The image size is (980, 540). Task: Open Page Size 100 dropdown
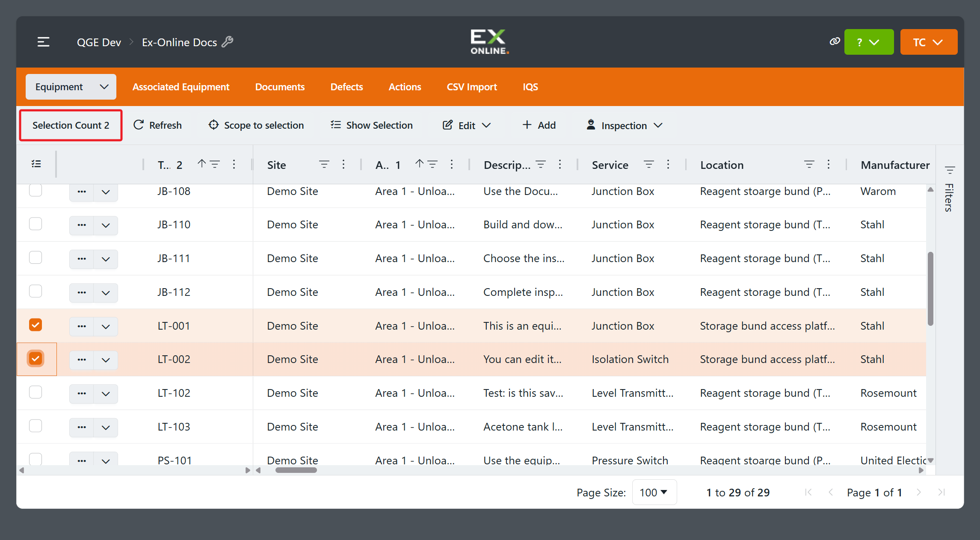pos(654,492)
